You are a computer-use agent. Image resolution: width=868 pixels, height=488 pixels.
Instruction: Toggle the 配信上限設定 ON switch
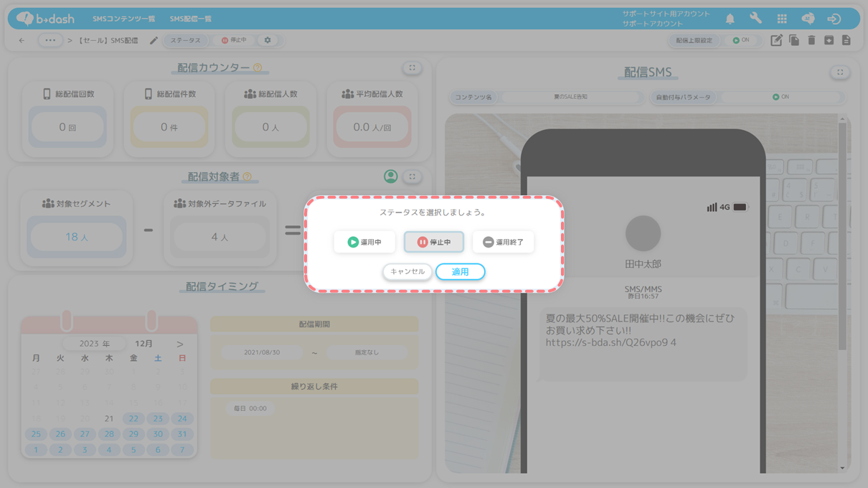click(x=742, y=40)
